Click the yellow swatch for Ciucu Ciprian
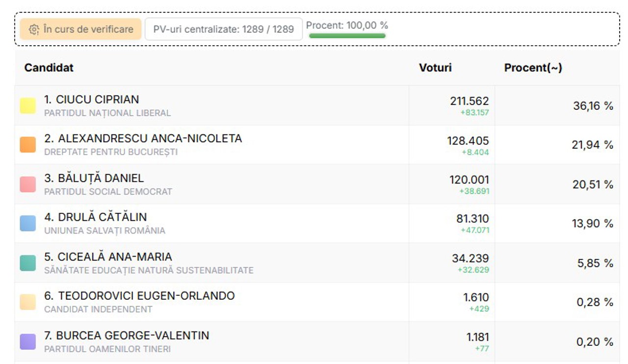The image size is (628, 364). coord(28,106)
